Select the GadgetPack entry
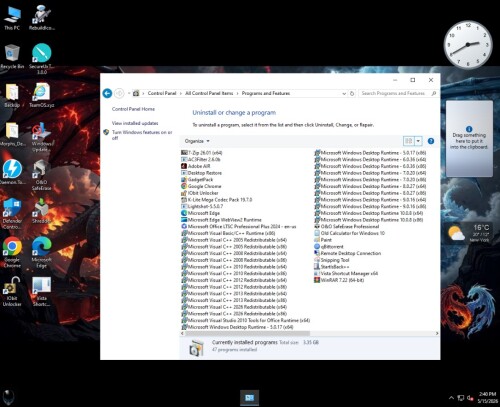Image resolution: width=500 pixels, height=407 pixels. pos(197,179)
